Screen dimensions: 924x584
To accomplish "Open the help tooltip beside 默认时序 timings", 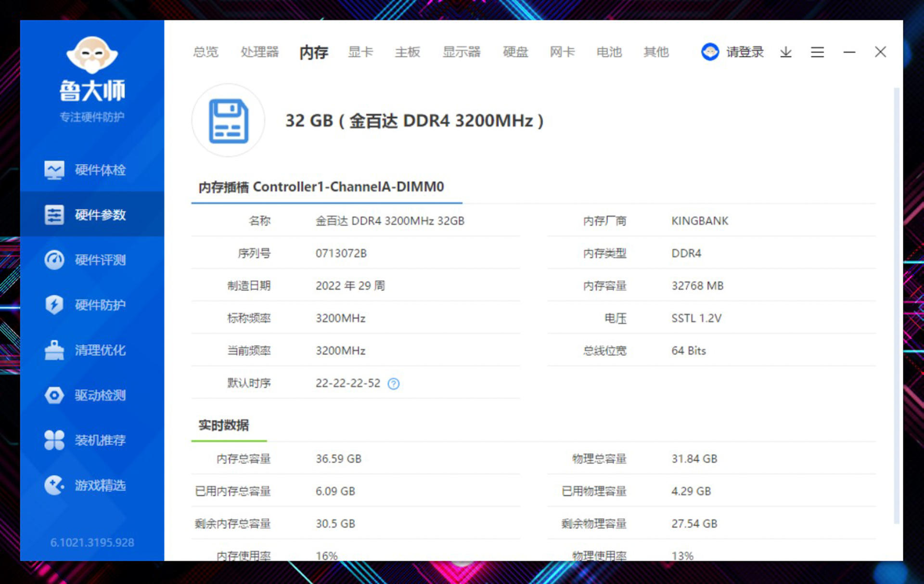I will (x=394, y=383).
